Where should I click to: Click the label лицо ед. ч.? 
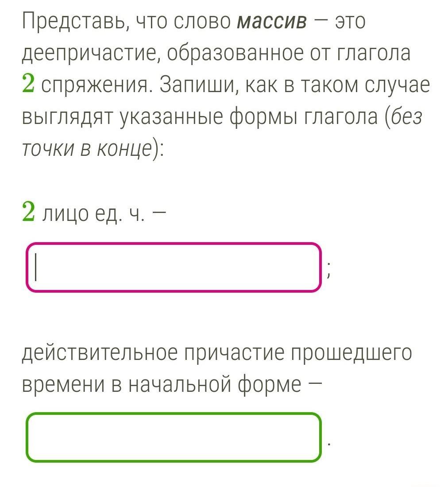pos(93,213)
